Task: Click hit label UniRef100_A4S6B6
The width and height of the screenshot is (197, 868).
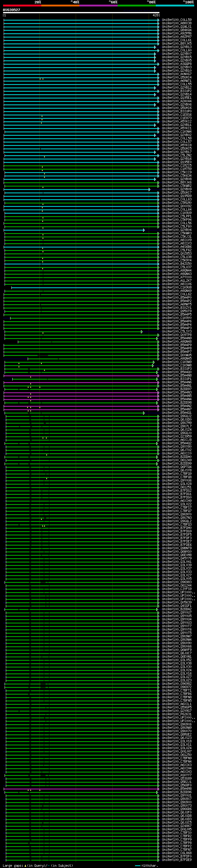Action: tap(177, 247)
